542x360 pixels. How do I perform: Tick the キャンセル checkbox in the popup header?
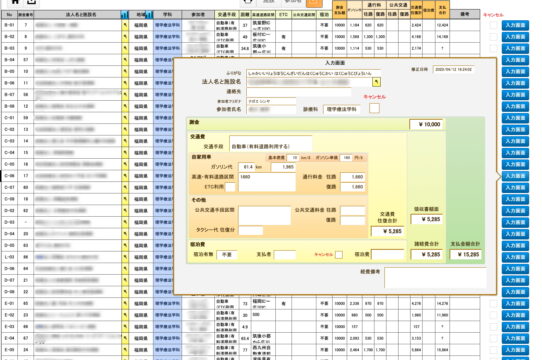[374, 108]
